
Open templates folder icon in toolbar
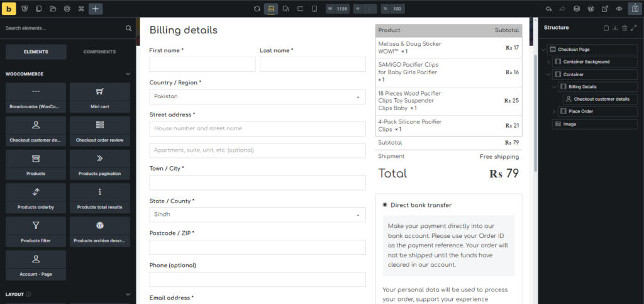click(53, 9)
